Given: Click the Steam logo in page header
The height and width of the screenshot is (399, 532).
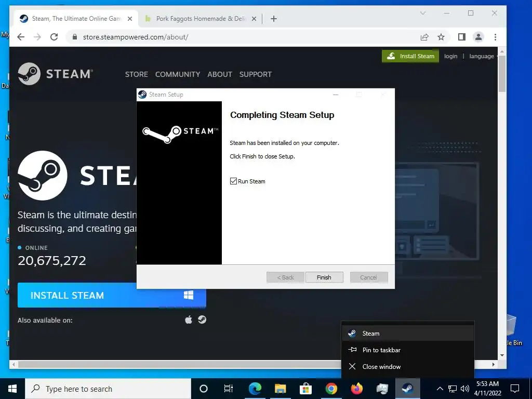Looking at the screenshot, I should point(55,74).
